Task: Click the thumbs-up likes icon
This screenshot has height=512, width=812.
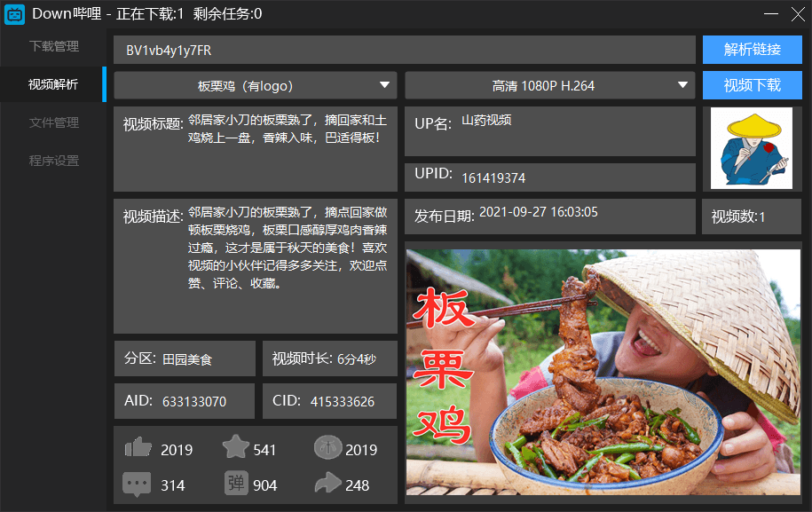Action: tap(138, 448)
